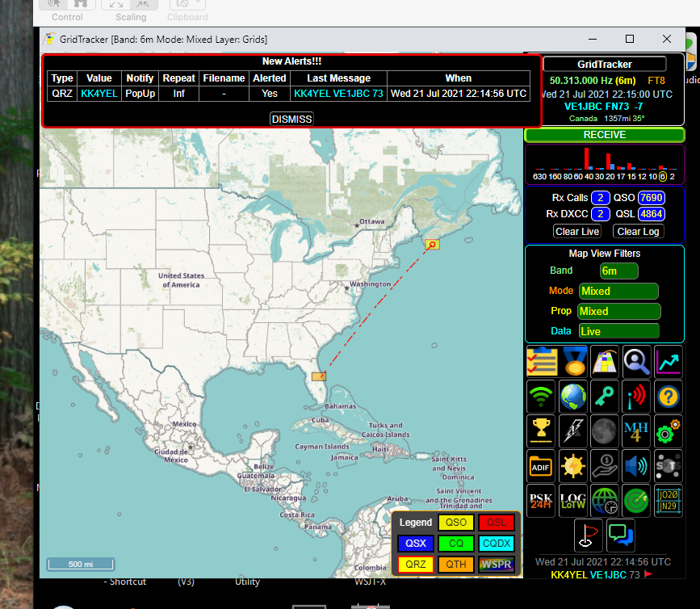Click the circled 6 band number in chart
The height and width of the screenshot is (609, 700).
(663, 176)
